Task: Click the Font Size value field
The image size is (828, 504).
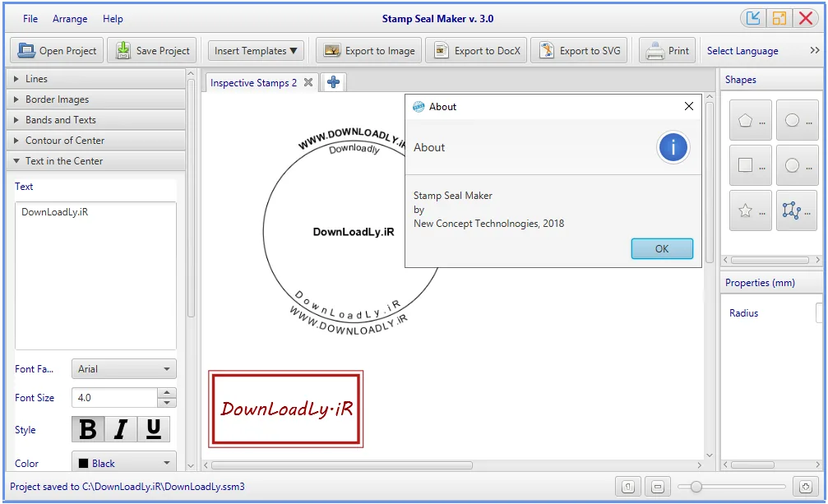Action: point(114,397)
